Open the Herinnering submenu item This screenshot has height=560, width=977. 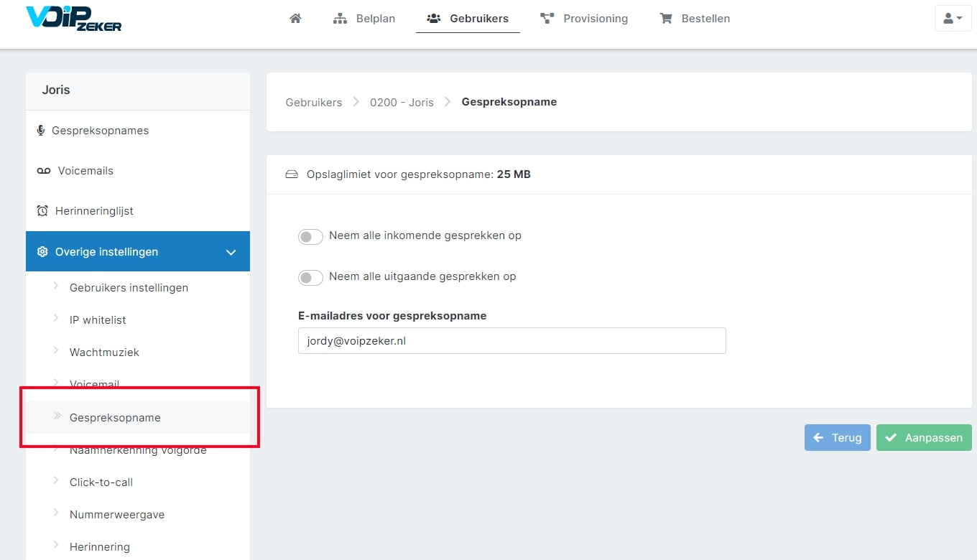coord(100,547)
